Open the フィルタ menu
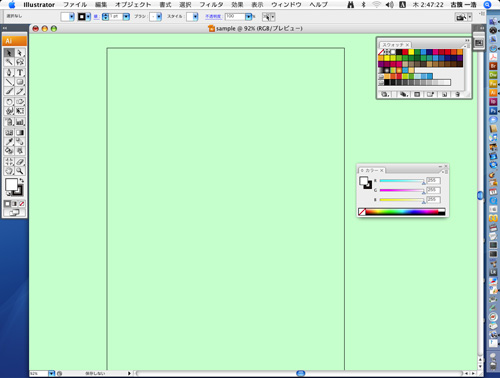 tap(211, 5)
